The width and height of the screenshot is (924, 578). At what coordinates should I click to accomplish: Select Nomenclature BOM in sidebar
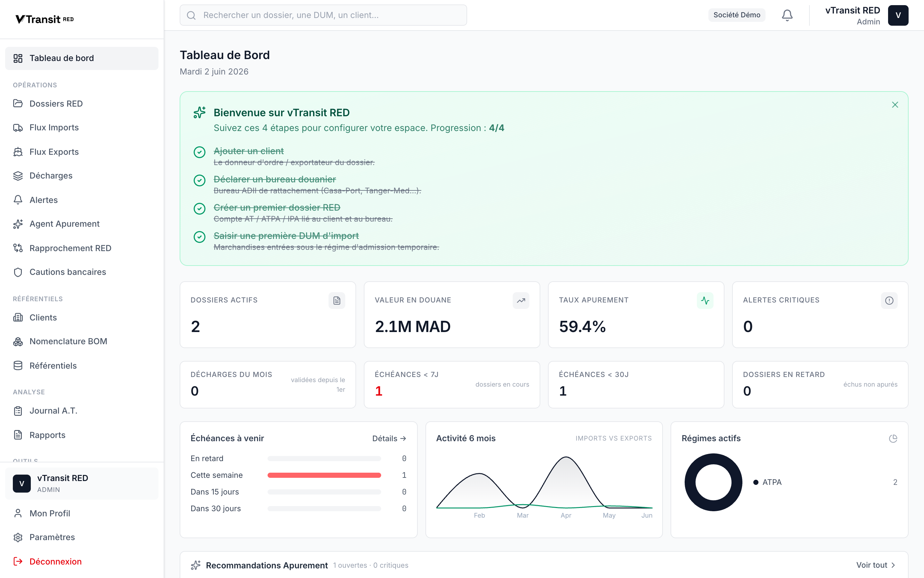82,342
